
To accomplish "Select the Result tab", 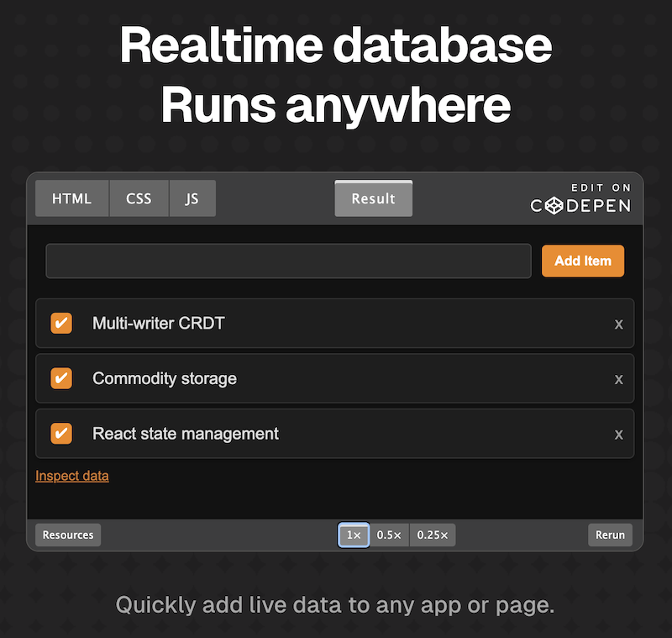I will [x=373, y=198].
